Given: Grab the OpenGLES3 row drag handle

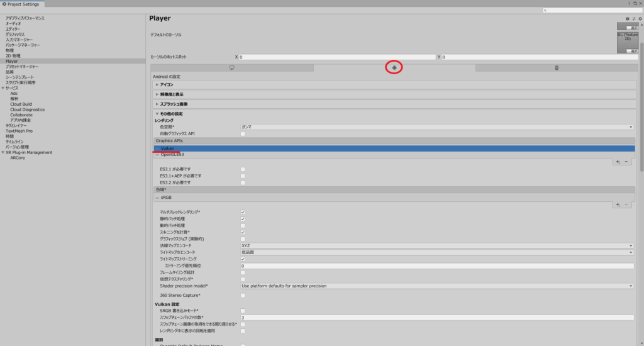Looking at the screenshot, I should 157,155.
